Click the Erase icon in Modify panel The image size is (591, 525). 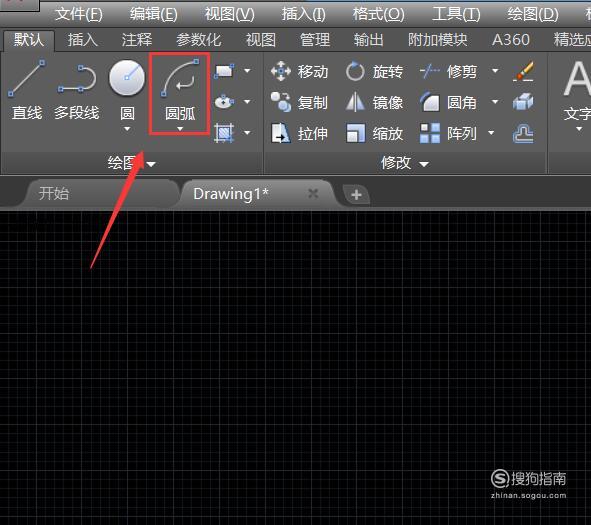tap(523, 71)
